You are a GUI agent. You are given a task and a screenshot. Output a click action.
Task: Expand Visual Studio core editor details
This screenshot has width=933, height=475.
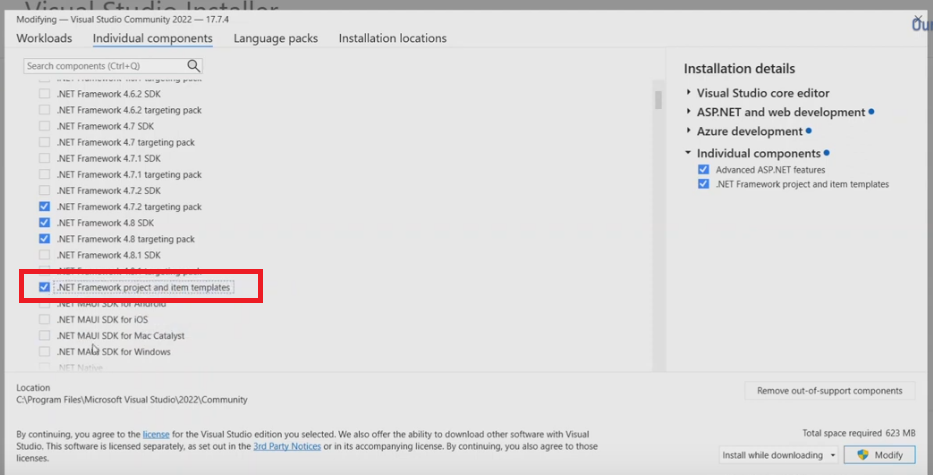688,92
